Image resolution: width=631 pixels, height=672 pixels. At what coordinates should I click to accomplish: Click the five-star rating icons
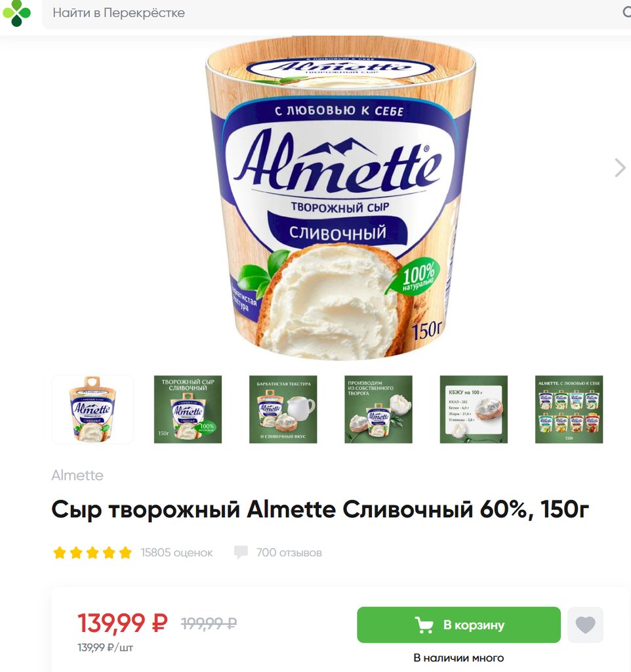tap(92, 553)
